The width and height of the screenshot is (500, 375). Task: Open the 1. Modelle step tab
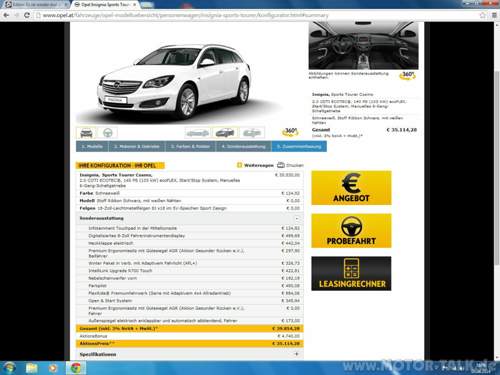[92, 146]
